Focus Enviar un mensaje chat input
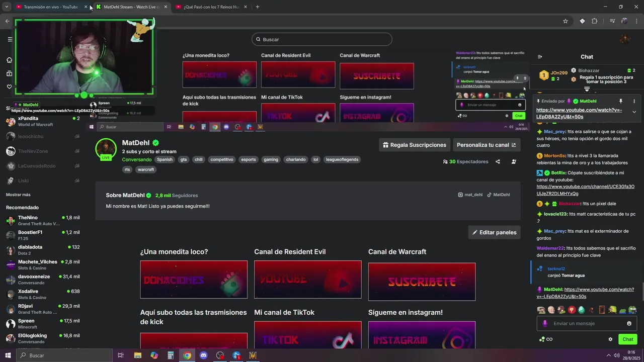644x362 pixels. pyautogui.click(x=587, y=323)
